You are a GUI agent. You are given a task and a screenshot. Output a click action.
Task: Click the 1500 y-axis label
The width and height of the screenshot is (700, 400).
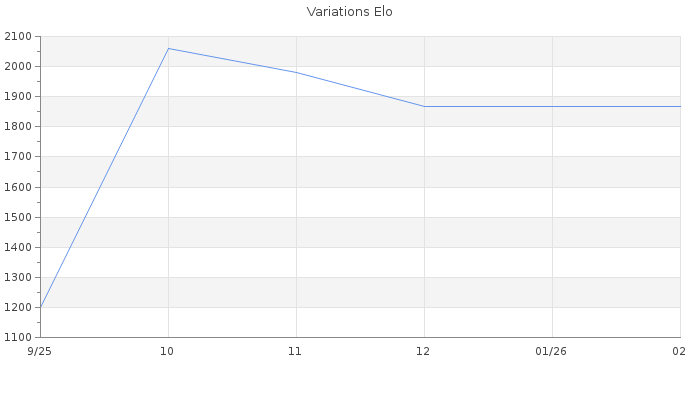(x=17, y=217)
